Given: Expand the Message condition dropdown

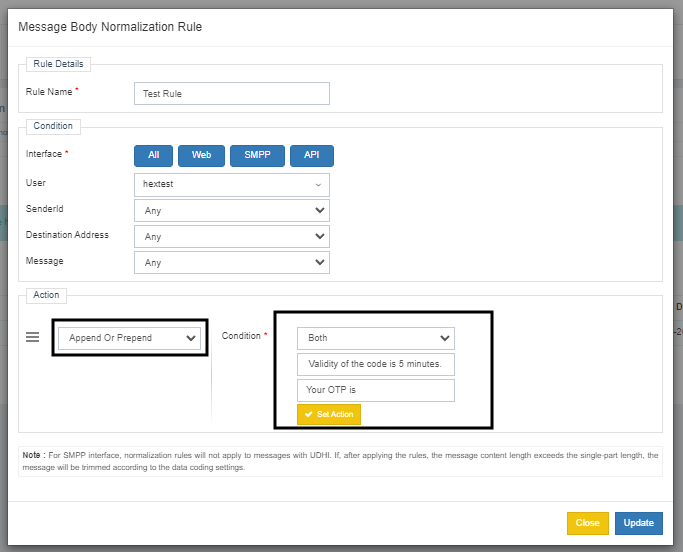Looking at the screenshot, I should (x=231, y=263).
